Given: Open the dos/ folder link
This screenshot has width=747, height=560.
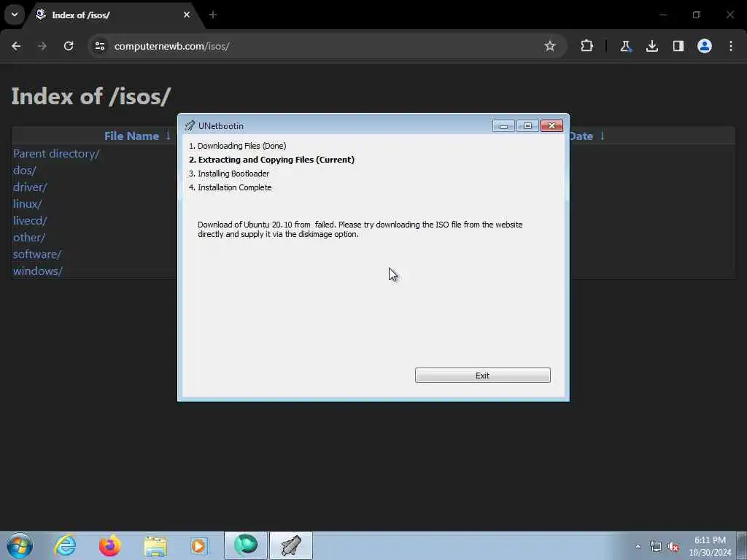Looking at the screenshot, I should coord(24,170).
